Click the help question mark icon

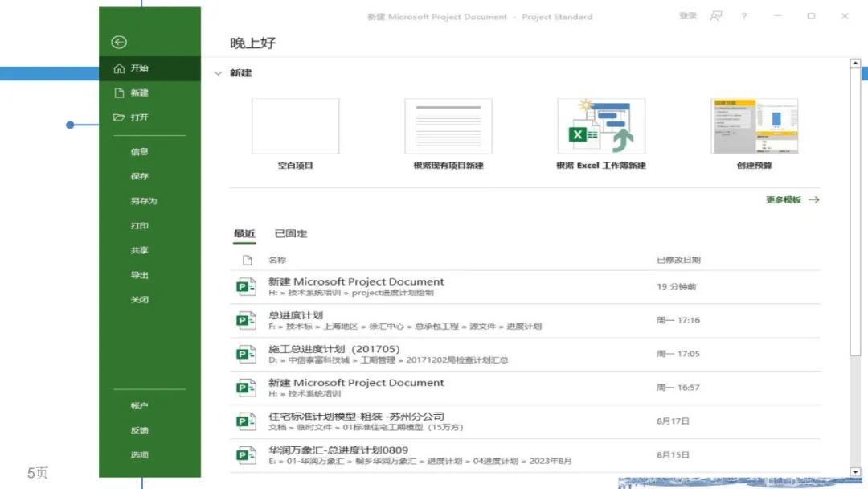point(744,16)
